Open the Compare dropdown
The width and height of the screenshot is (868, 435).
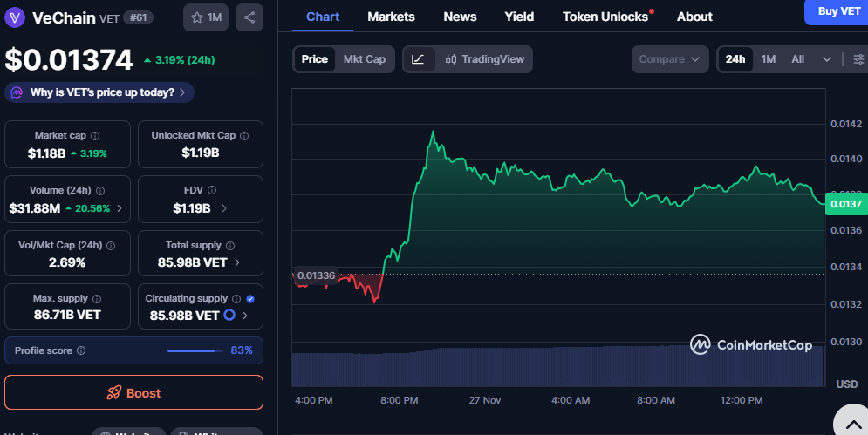(669, 59)
